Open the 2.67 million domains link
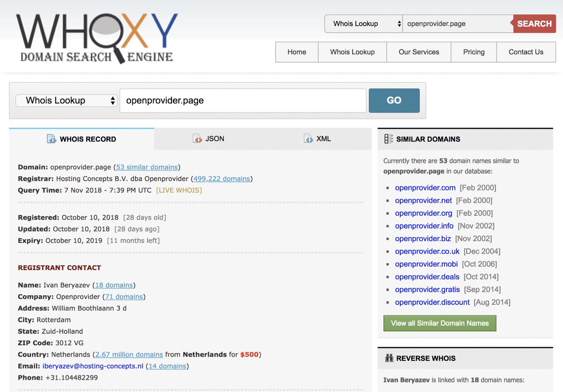This screenshot has height=392, width=563. (129, 354)
